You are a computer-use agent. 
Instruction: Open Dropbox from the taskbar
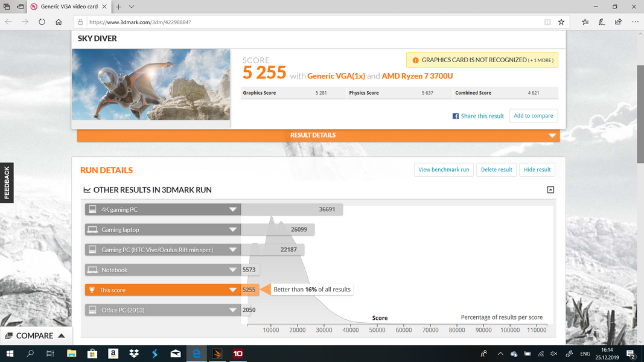point(133,354)
